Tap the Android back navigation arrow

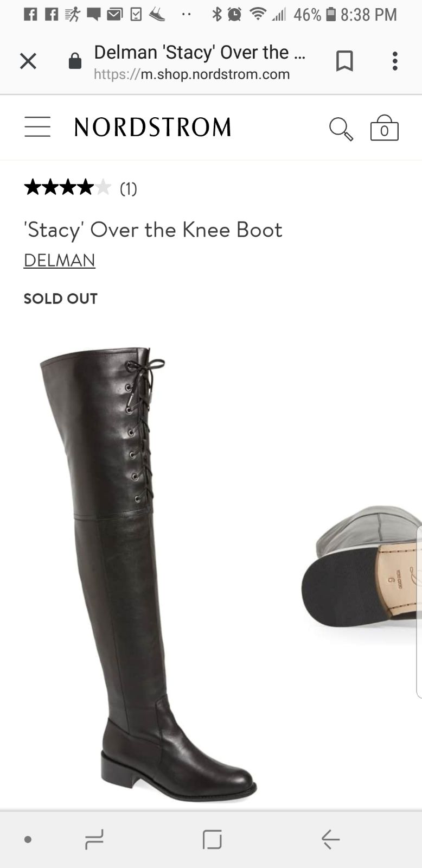click(x=330, y=839)
